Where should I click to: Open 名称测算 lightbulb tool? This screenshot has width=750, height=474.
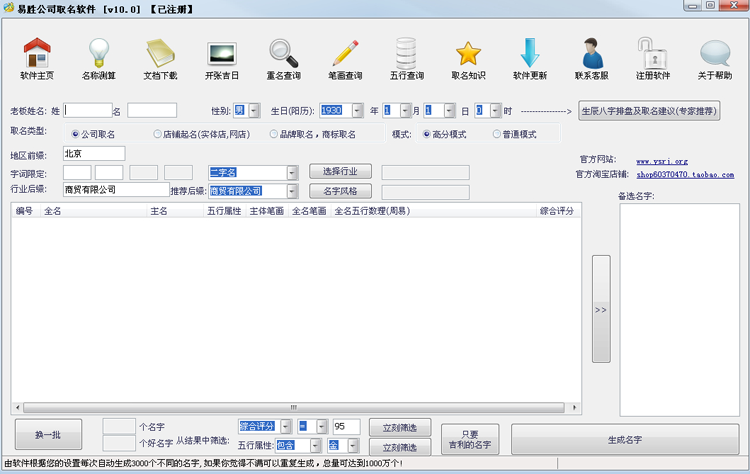tap(99, 59)
